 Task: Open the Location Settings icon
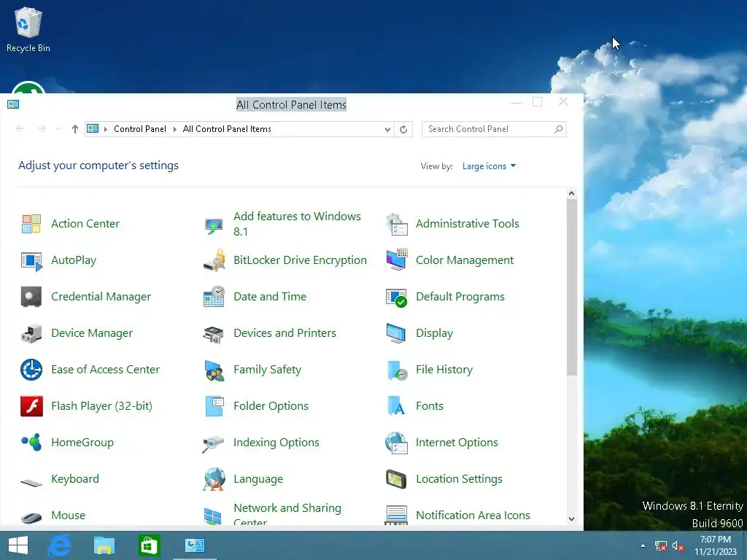click(396, 479)
